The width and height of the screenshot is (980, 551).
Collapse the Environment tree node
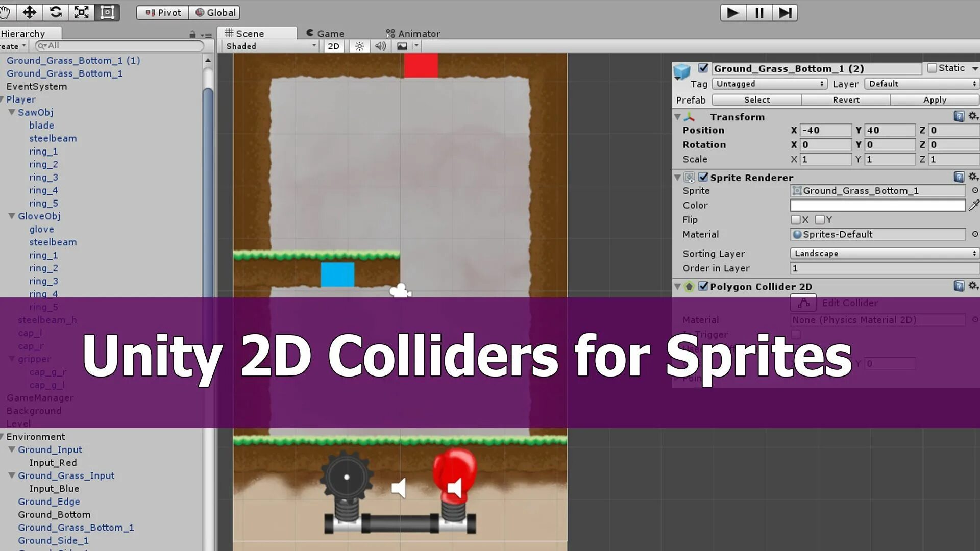3,437
